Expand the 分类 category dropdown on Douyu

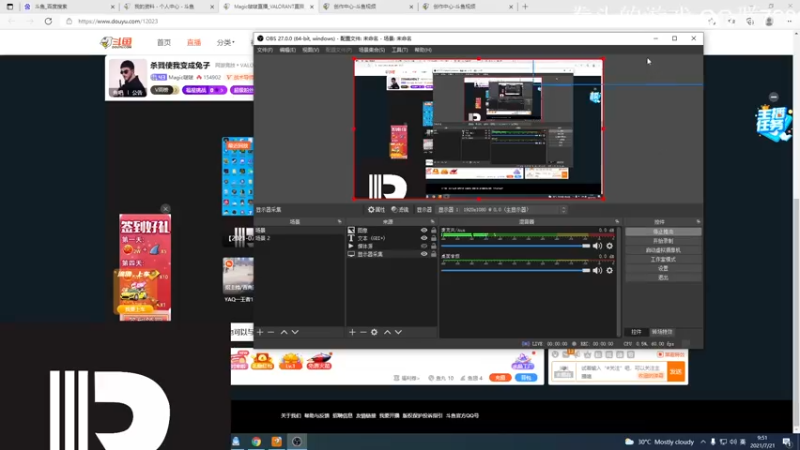[x=226, y=43]
